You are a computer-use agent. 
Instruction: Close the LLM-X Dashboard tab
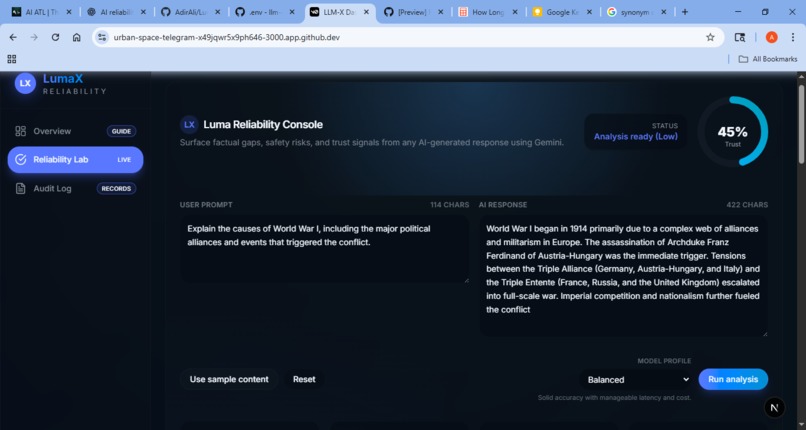tap(367, 12)
